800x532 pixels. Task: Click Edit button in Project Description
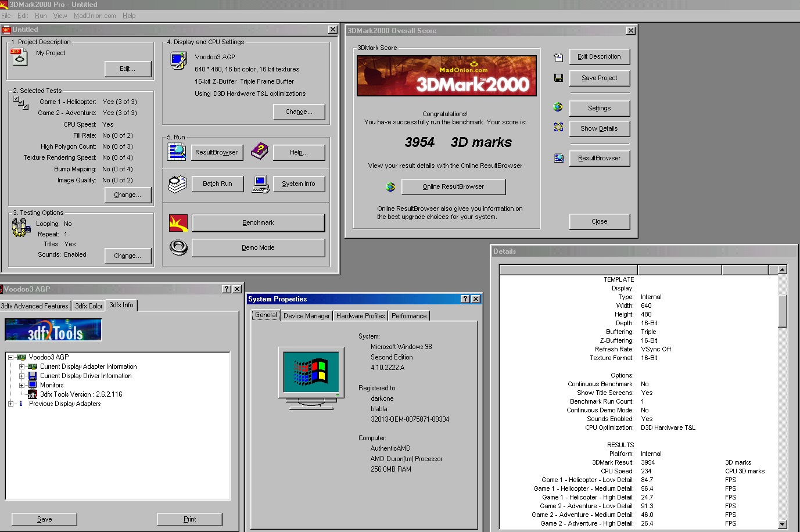[128, 69]
